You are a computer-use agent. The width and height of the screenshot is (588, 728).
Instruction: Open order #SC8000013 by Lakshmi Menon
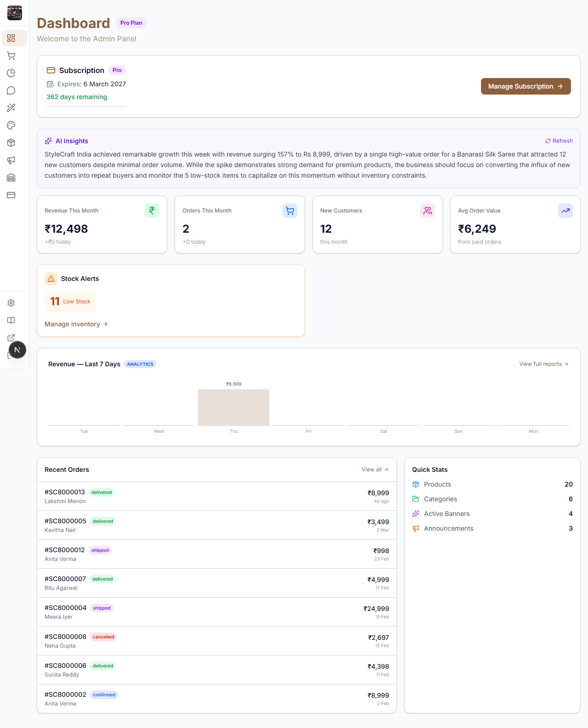tap(217, 496)
